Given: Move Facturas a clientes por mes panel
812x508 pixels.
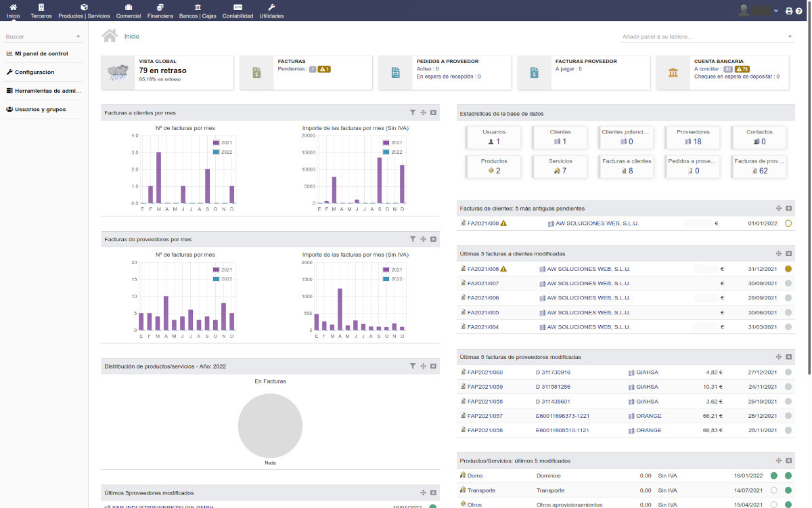Looking at the screenshot, I should pos(423,112).
